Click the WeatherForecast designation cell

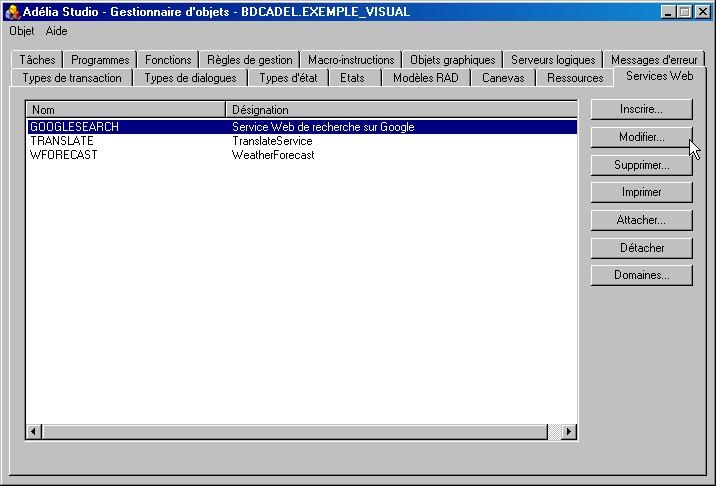tap(273, 155)
